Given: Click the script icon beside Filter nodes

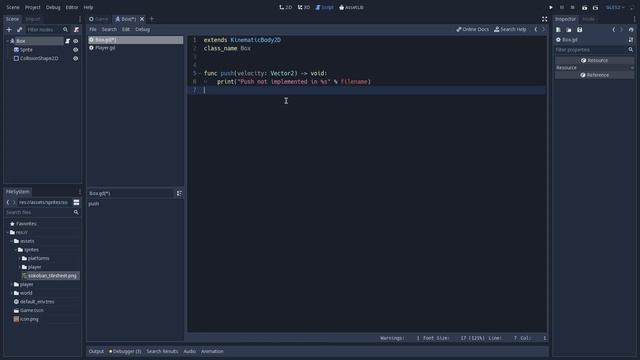Looking at the screenshot, I should [x=76, y=30].
